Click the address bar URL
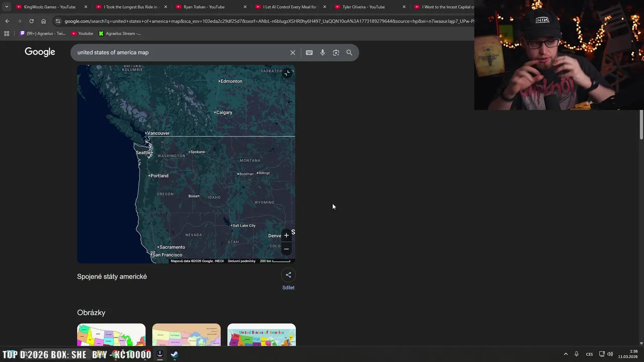 tap(269, 21)
